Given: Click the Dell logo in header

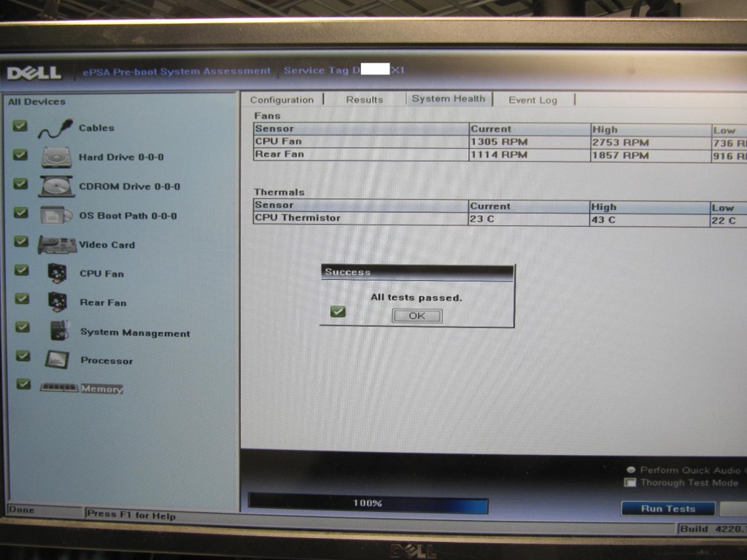Looking at the screenshot, I should click(x=34, y=73).
